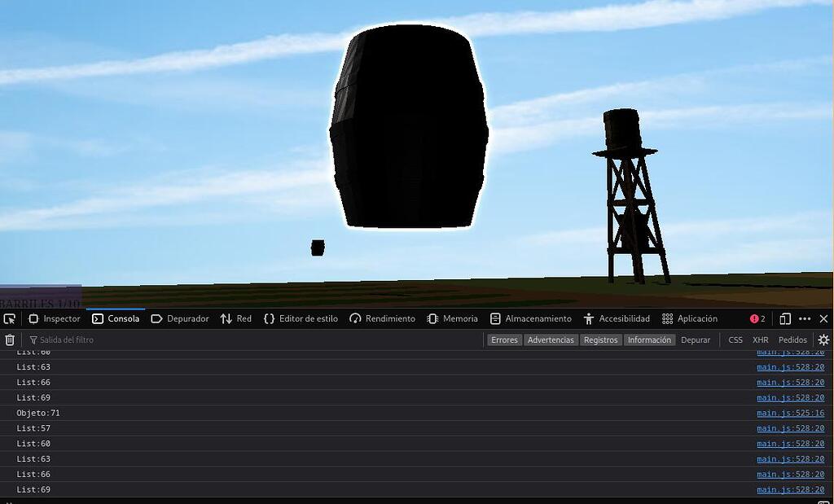
Task: Toggle the Advertencias warnings filter
Action: click(551, 340)
